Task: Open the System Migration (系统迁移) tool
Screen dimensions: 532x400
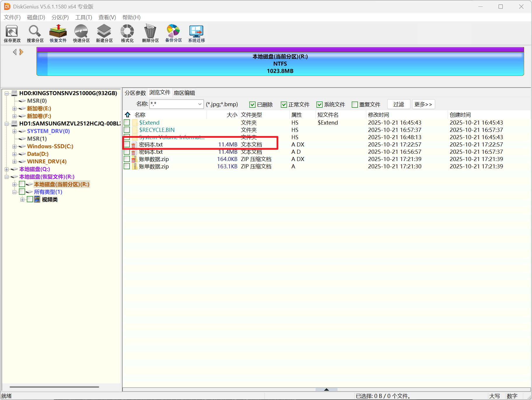Action: tap(196, 34)
